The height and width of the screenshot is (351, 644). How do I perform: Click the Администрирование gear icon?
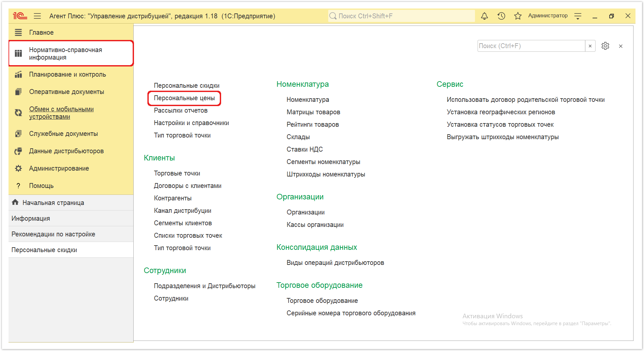click(x=18, y=168)
